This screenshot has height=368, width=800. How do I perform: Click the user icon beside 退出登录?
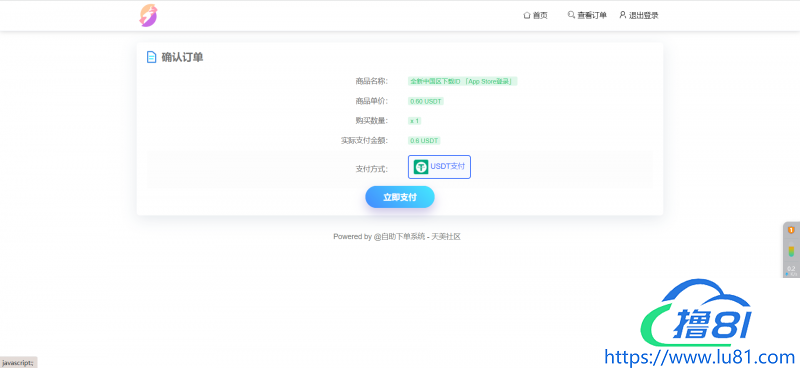(x=622, y=15)
